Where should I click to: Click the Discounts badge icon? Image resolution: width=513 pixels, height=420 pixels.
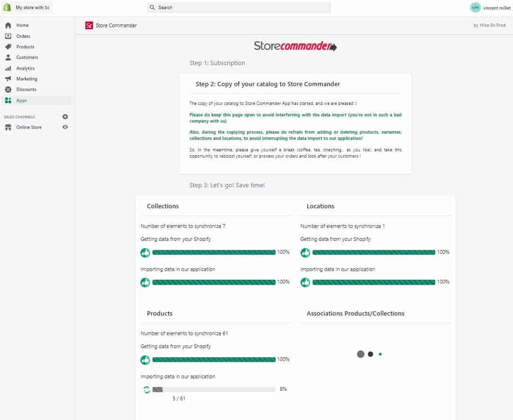[x=8, y=89]
